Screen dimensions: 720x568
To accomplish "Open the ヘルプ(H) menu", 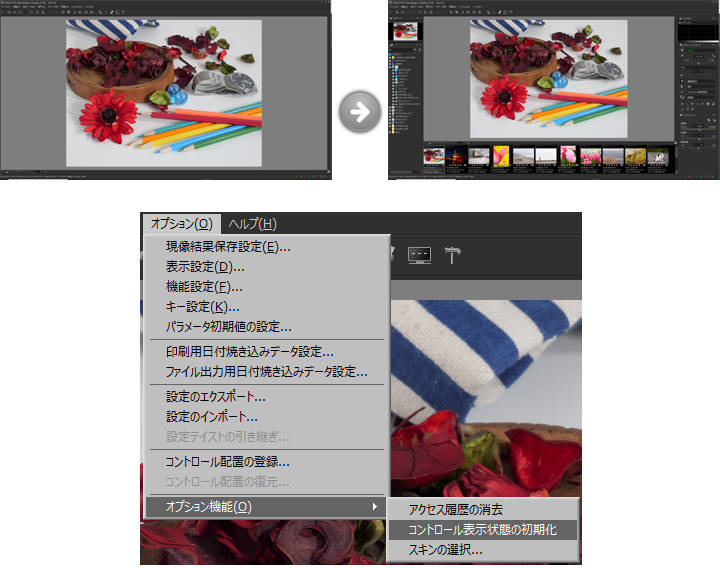I will click(x=252, y=224).
